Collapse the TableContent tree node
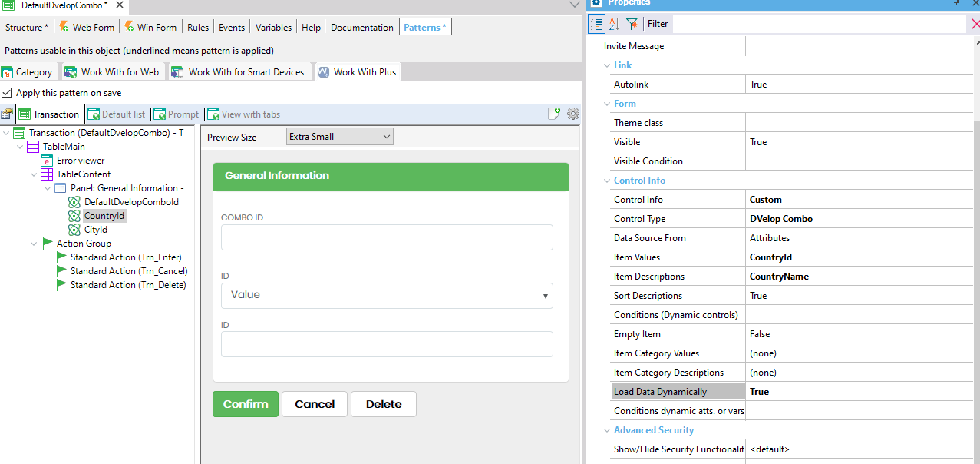This screenshot has height=464, width=980. [34, 174]
